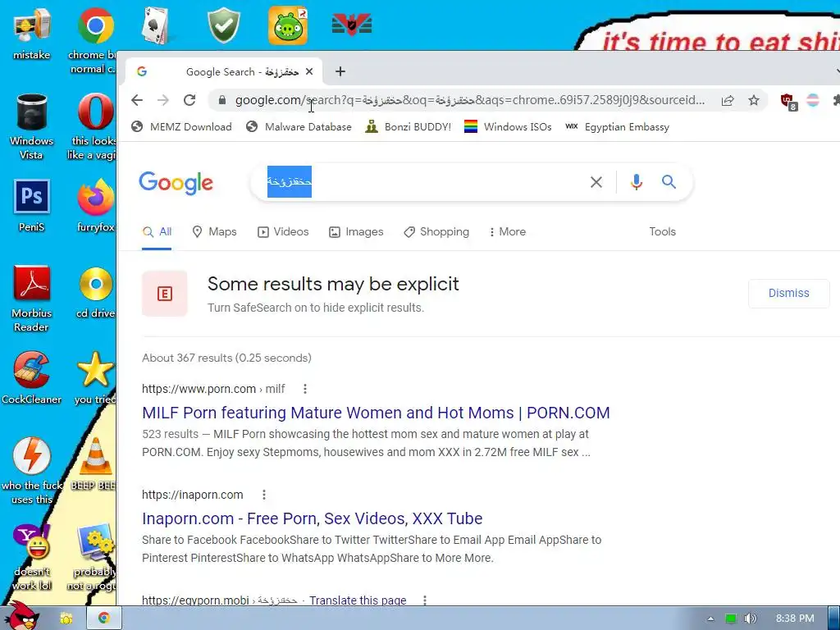Expand the More search options menu
Viewport: 840px width, 630px height.
coord(507,232)
